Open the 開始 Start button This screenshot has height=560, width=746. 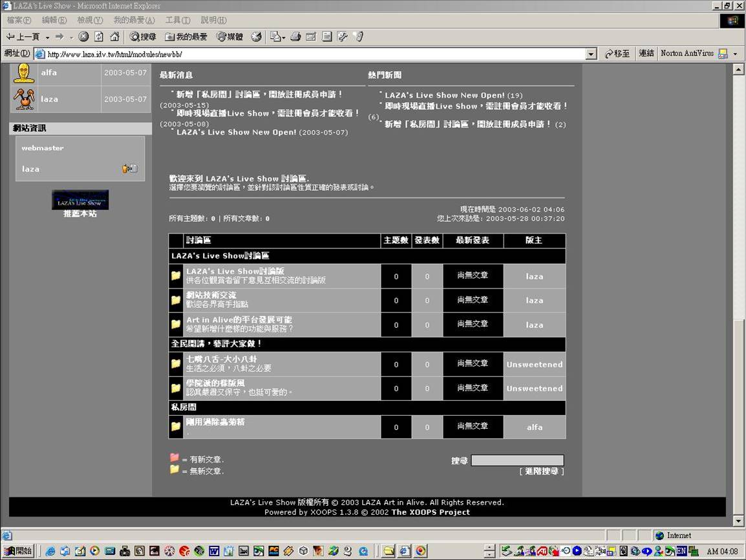tap(18, 551)
